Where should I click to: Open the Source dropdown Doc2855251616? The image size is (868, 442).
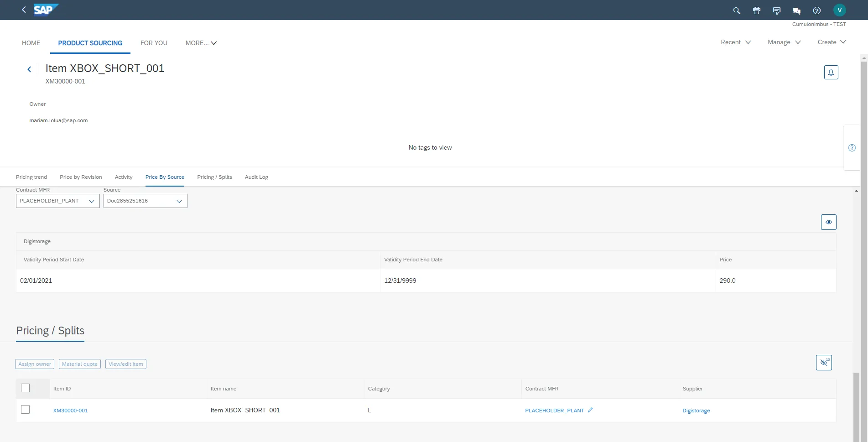(146, 201)
